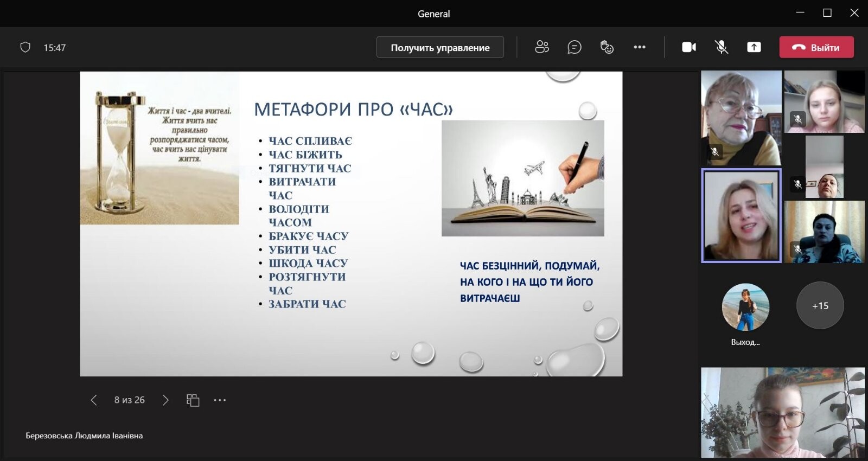The image size is (868, 461).
Task: Click the Получить управление button
Action: click(440, 47)
